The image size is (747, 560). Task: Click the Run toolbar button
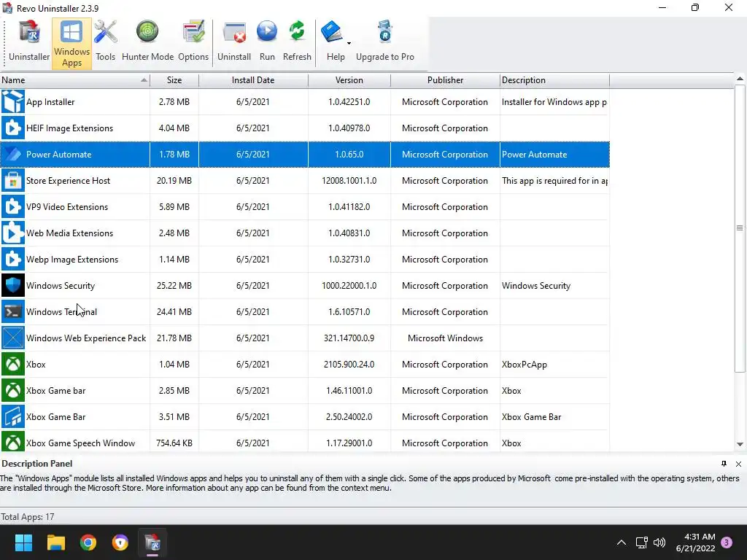[267, 43]
